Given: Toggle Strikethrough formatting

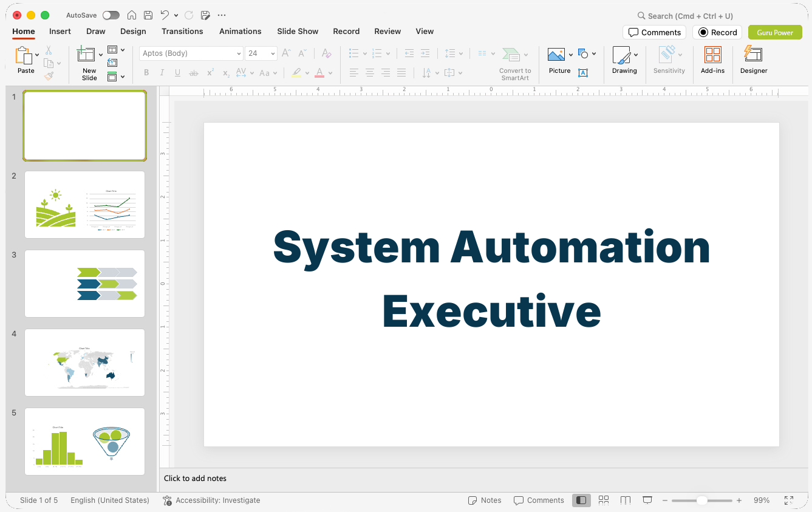Looking at the screenshot, I should point(194,73).
